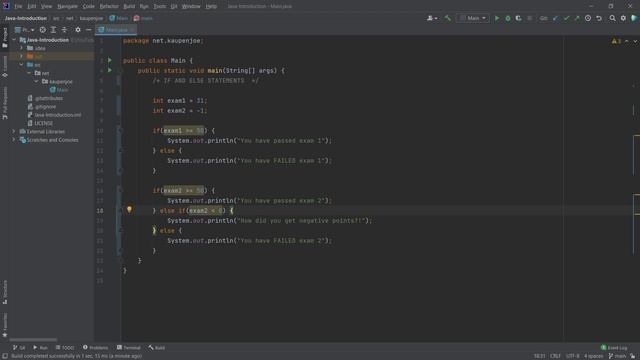Toggle the Git tool window at bottom
This screenshot has height=360, width=640.
click(x=19, y=348)
